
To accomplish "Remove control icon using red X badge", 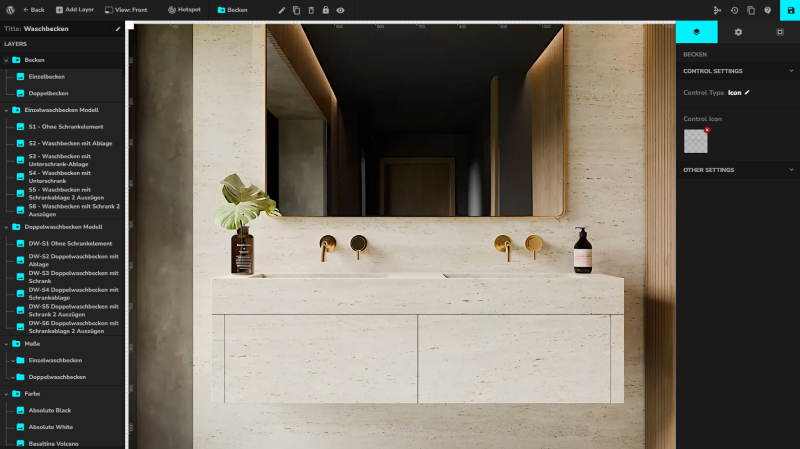I will point(707,130).
